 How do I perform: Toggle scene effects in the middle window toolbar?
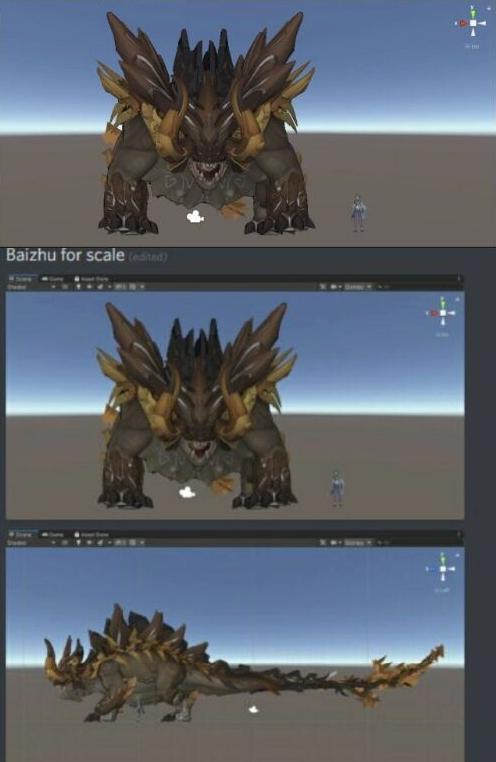point(103,287)
